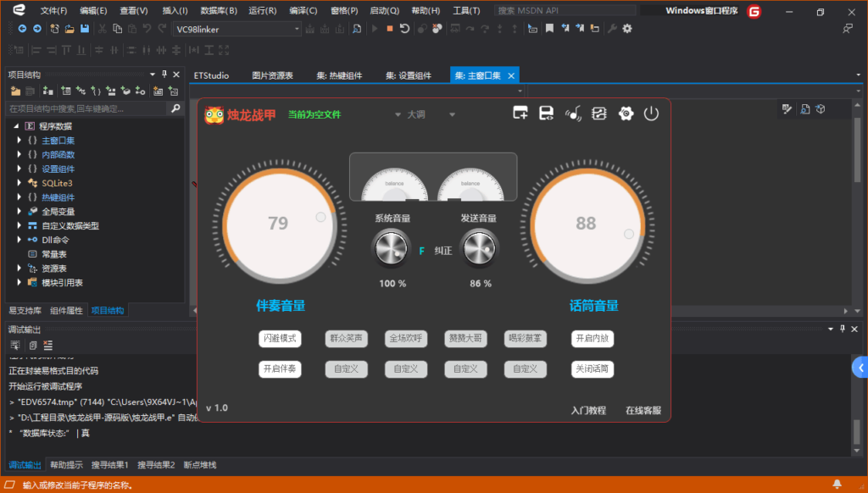Viewport: 868px width, 493px height.
Task: Click the 搜索 MSDN API search field
Action: pos(564,10)
